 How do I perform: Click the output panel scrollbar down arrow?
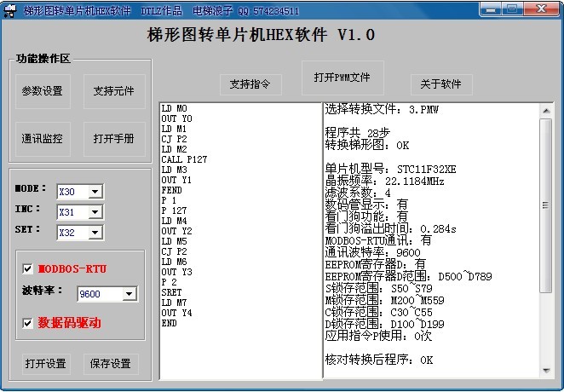pyautogui.click(x=545, y=371)
